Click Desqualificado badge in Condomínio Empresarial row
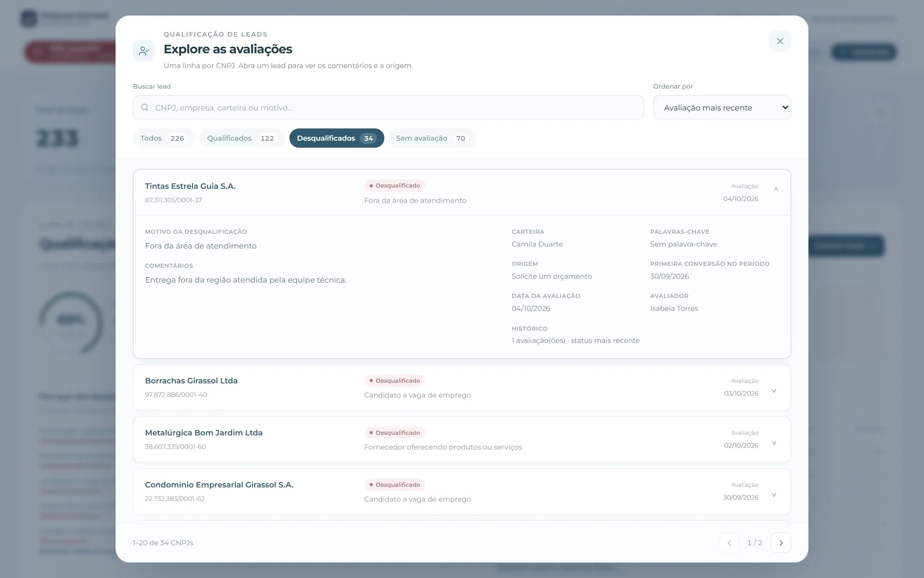The width and height of the screenshot is (924, 578). click(x=395, y=484)
